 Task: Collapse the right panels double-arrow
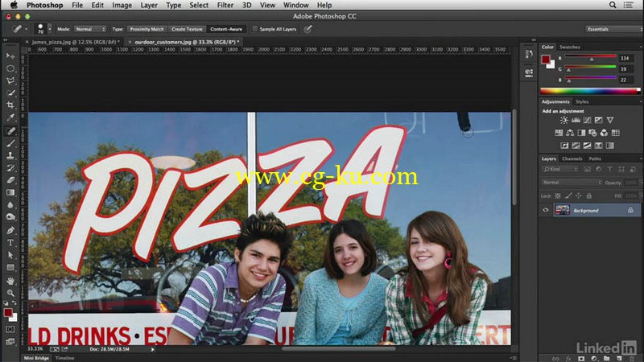[x=534, y=40]
